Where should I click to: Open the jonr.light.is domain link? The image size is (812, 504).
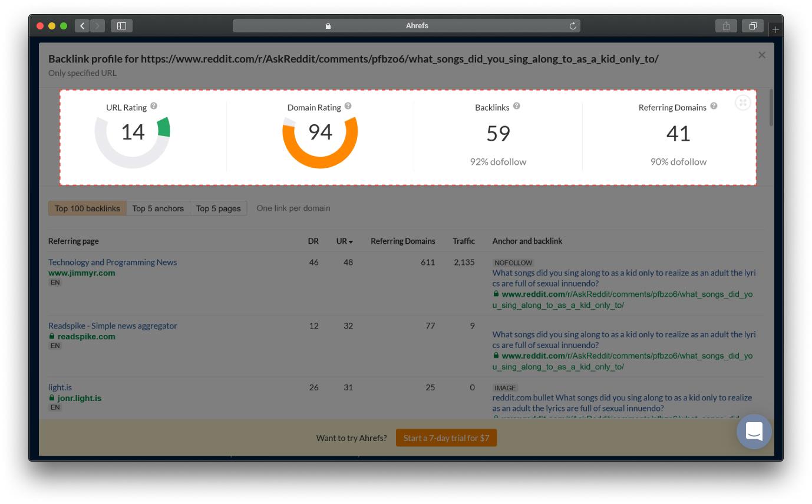point(79,398)
